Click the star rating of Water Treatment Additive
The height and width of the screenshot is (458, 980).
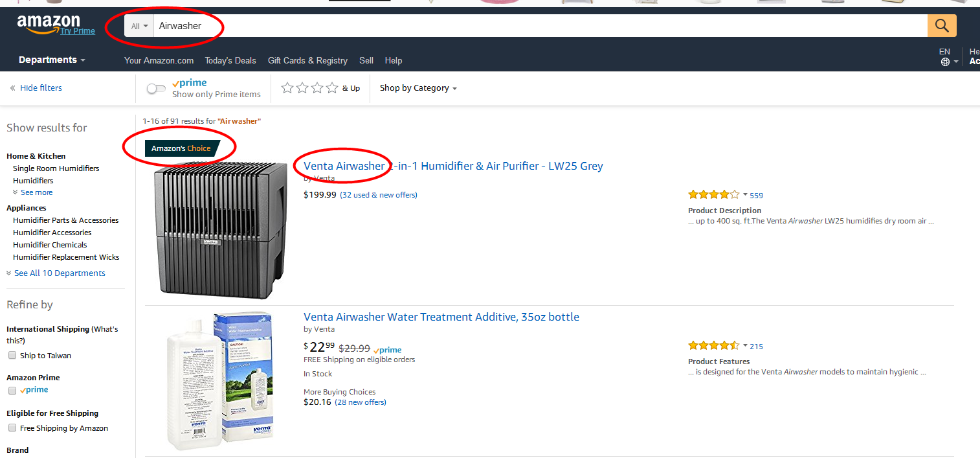(x=713, y=346)
